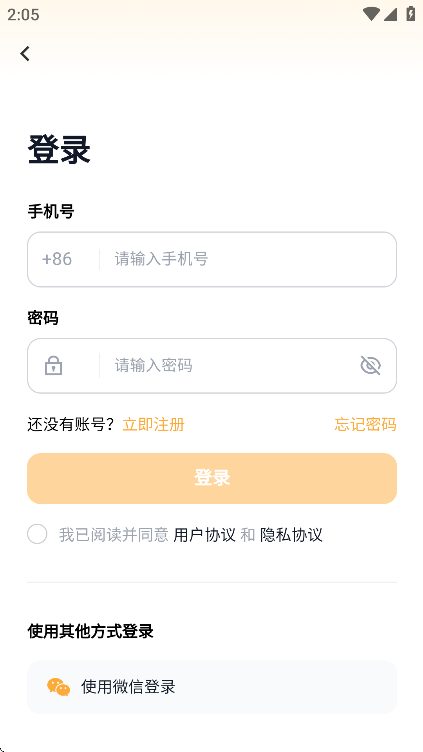This screenshot has width=423, height=752.
Task: Focus the 请输入密码 password field
Action: tap(230, 365)
